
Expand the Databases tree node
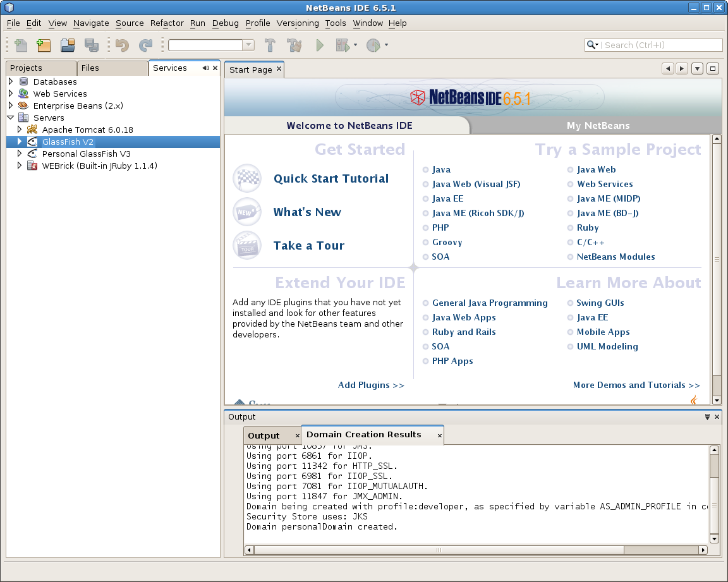click(11, 82)
